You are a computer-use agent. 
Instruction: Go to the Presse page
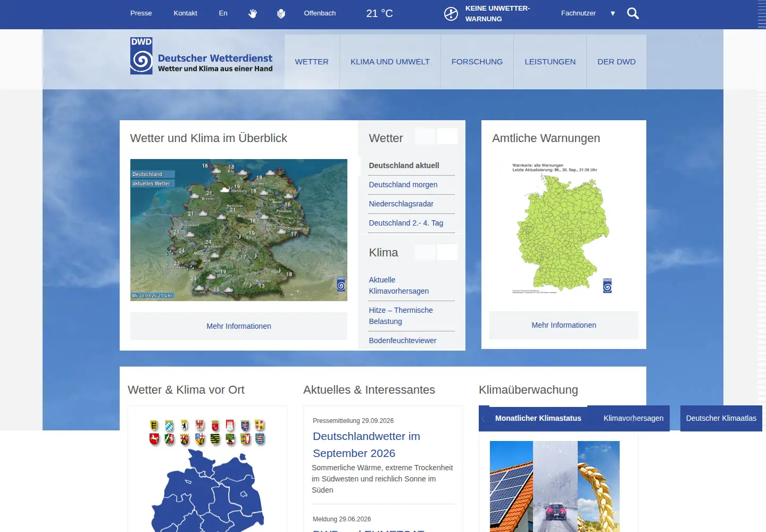(141, 13)
